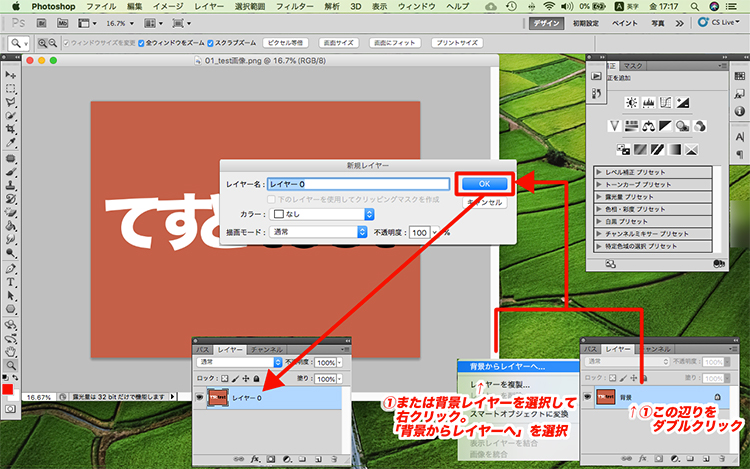Viewport: 750px width, 469px height.
Task: Select the Rectangular Marquee tool
Action: click(11, 89)
